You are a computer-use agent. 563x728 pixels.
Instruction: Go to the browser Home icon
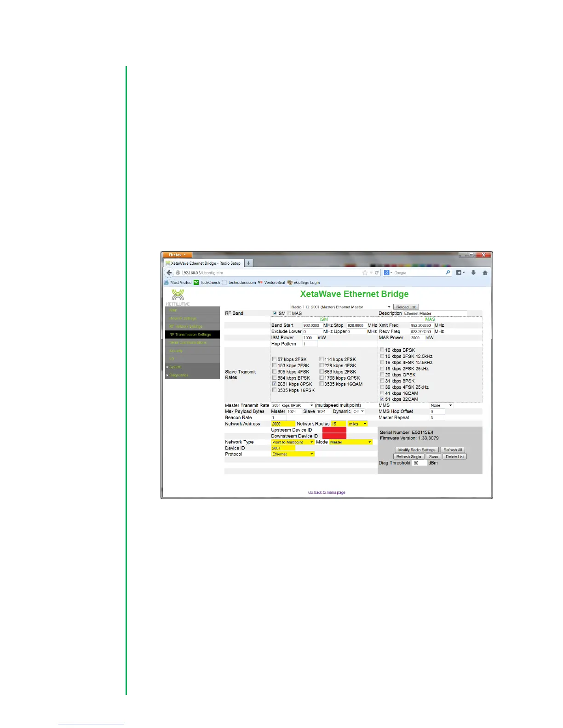(485, 273)
